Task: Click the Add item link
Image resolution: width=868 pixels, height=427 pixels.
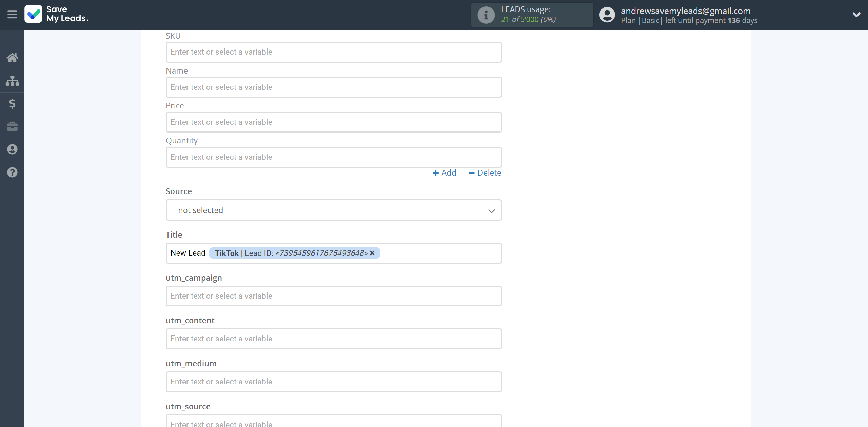Action: 444,173
